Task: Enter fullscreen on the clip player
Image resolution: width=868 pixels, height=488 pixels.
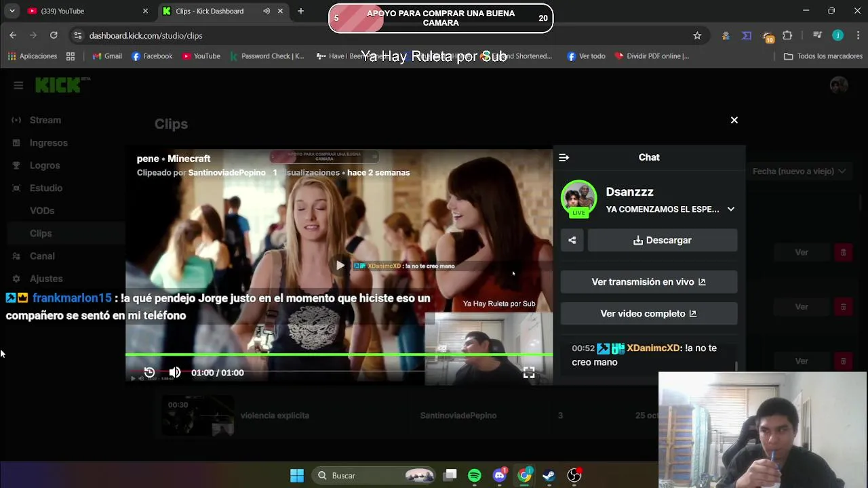Action: tap(529, 372)
